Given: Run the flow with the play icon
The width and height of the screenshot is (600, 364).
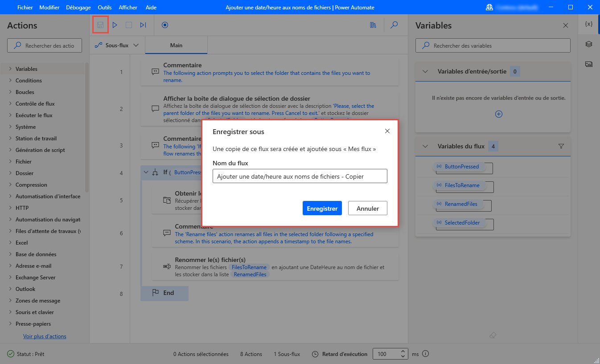Looking at the screenshot, I should click(115, 25).
